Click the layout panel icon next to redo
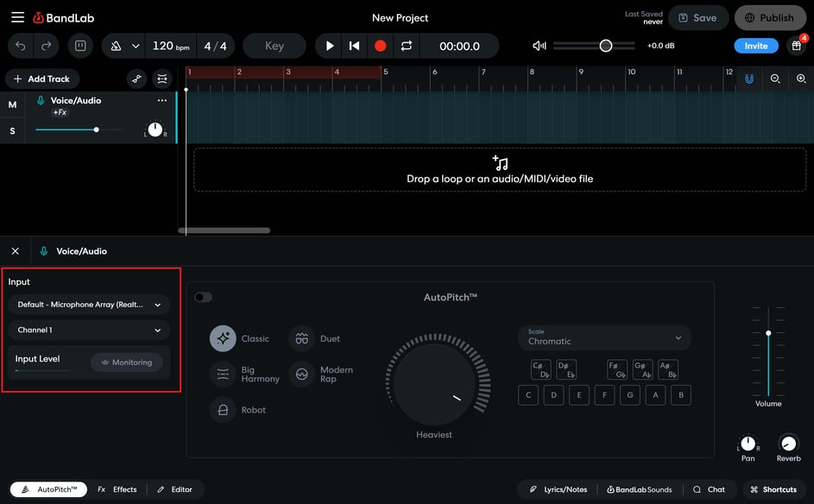The image size is (814, 504). coord(80,47)
